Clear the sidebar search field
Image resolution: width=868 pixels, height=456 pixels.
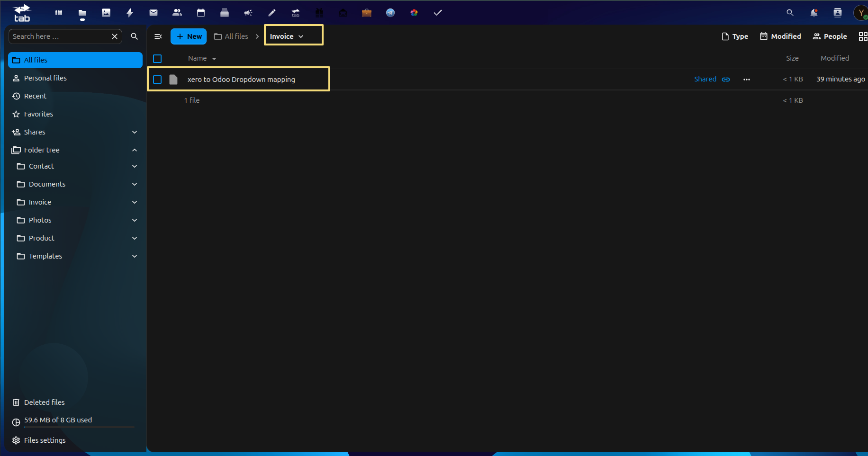click(x=115, y=36)
